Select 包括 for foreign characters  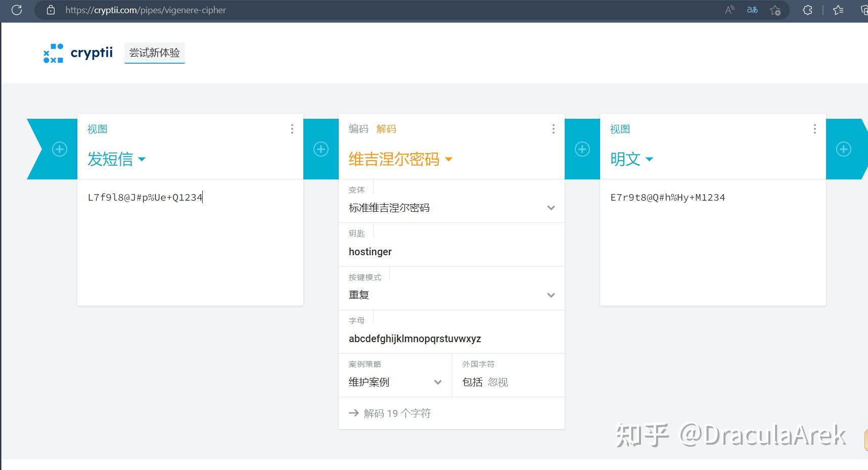473,382
